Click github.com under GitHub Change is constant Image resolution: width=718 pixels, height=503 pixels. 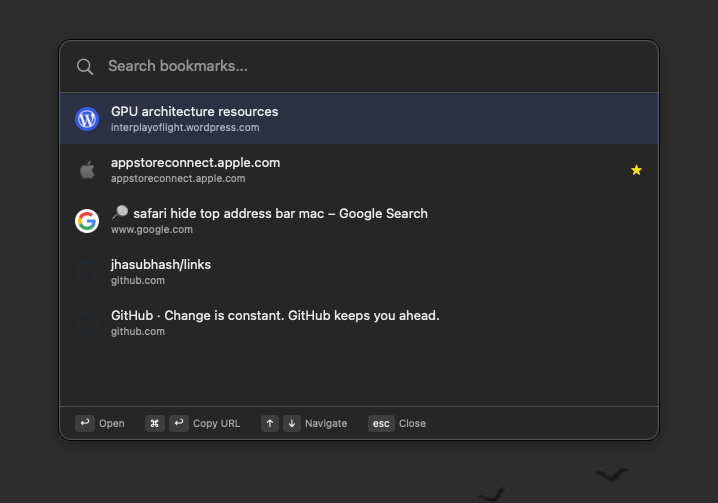[138, 331]
